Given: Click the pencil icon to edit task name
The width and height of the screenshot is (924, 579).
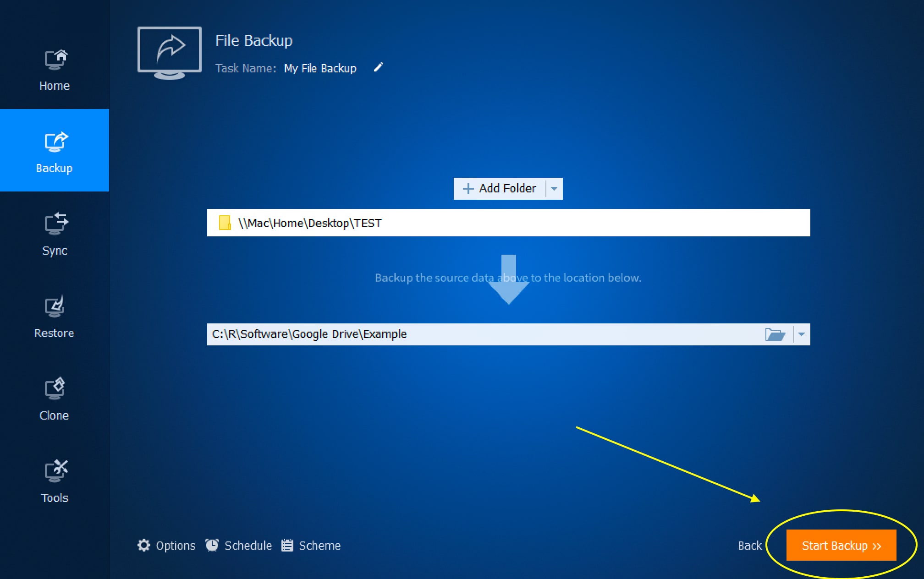Looking at the screenshot, I should pos(378,68).
